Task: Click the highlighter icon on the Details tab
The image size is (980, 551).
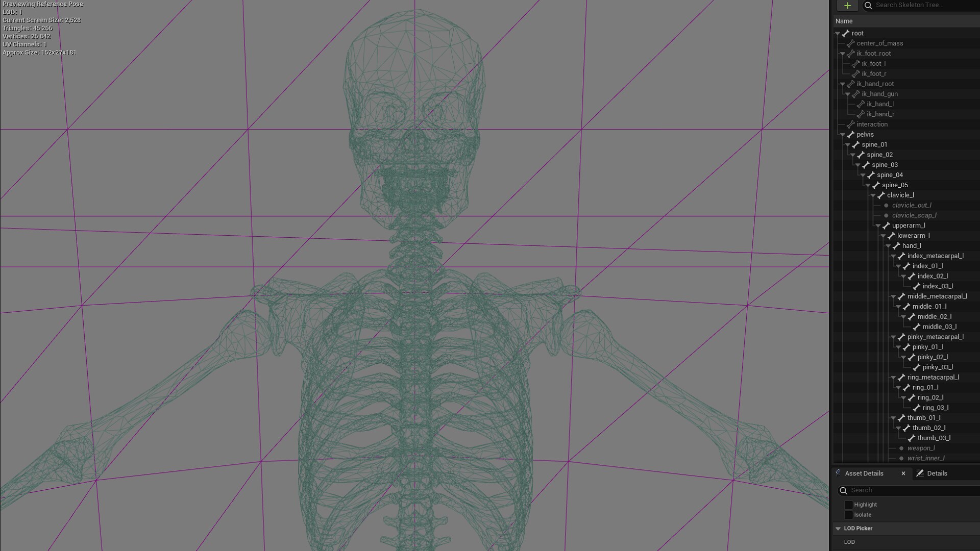Action: pos(919,473)
